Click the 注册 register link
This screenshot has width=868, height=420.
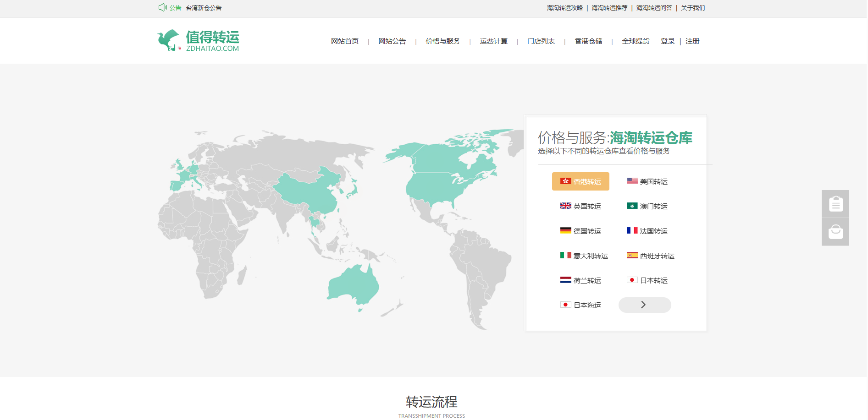click(x=692, y=41)
